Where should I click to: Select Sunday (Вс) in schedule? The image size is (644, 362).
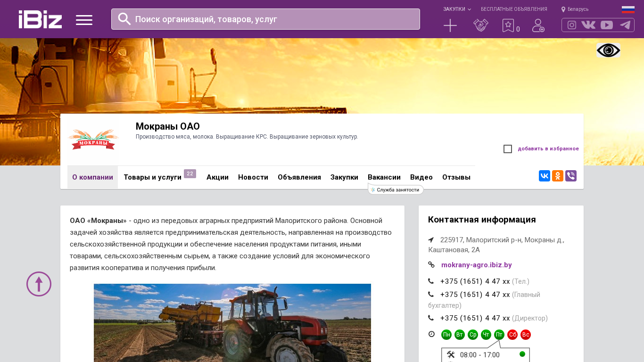(526, 335)
